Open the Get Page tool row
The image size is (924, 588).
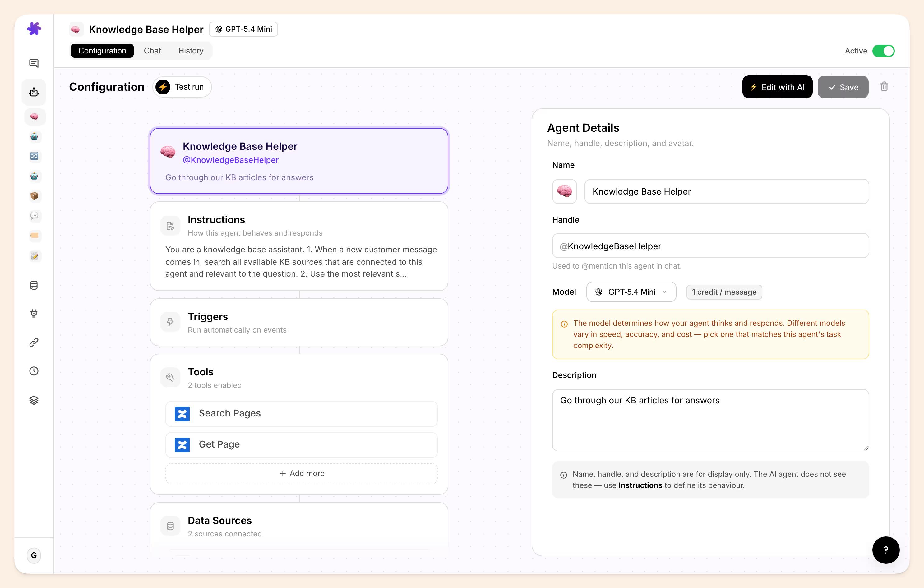click(302, 445)
